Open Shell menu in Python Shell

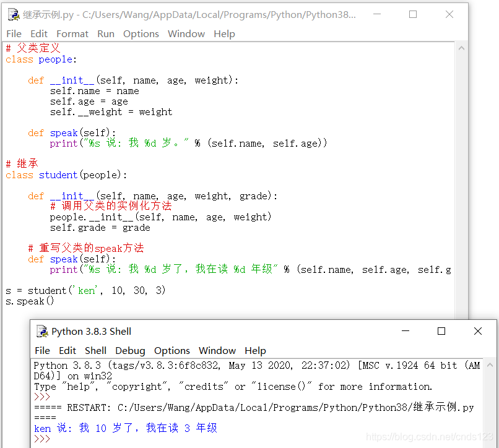click(95, 350)
